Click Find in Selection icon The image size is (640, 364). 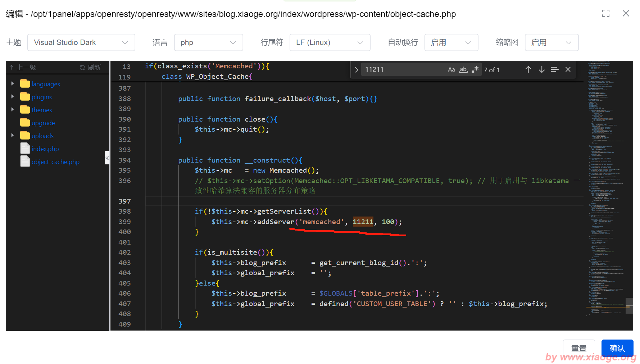click(x=554, y=70)
